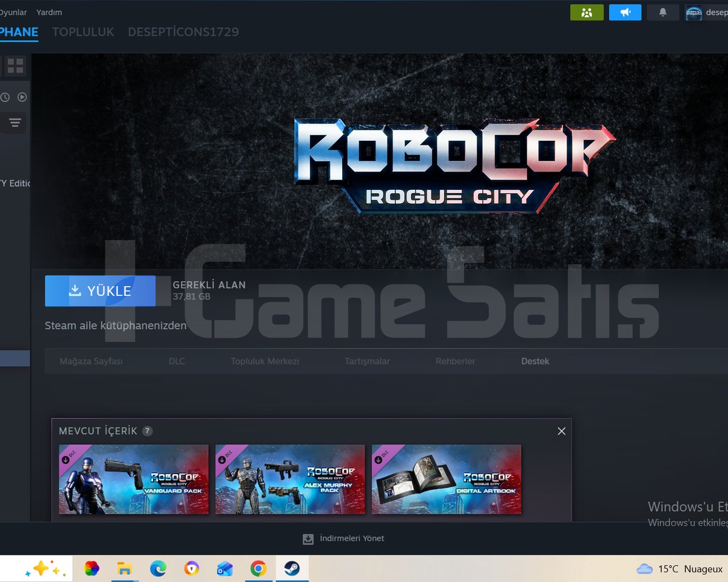
Task: Click the download icon beside İndirmeleri Yönet
Action: pyautogui.click(x=308, y=539)
